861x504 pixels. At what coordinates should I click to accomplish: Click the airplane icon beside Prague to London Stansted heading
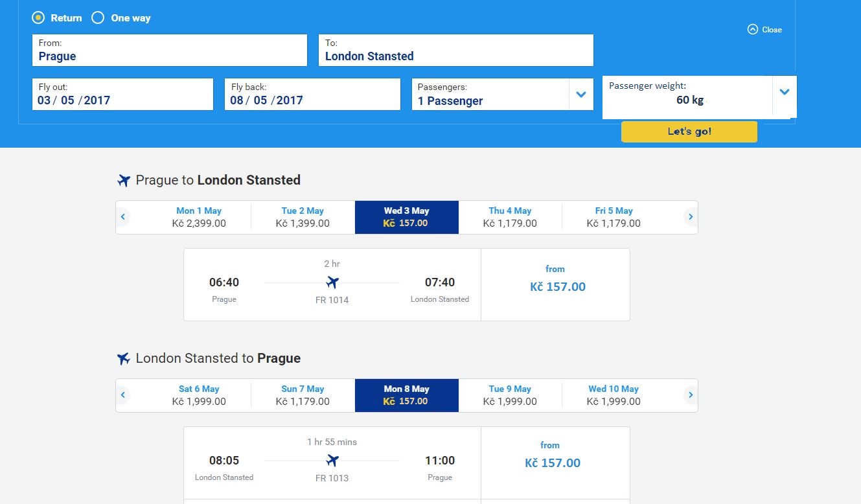[x=123, y=179]
